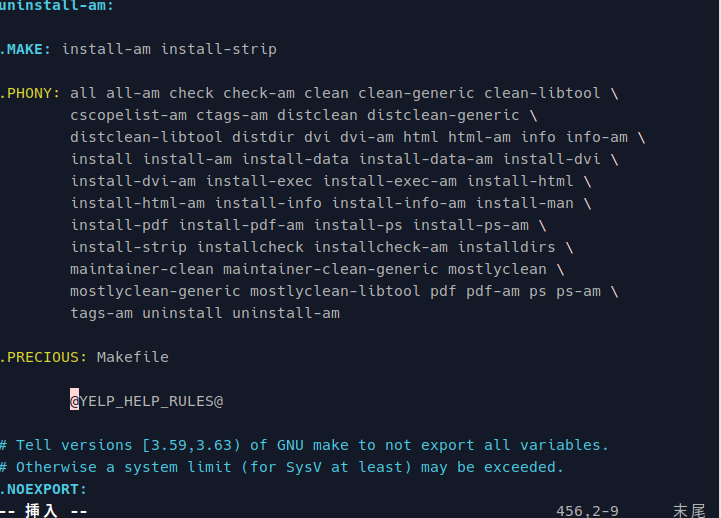Click the .NOEXPORT: target label
This screenshot has width=721, height=518.
point(43,489)
